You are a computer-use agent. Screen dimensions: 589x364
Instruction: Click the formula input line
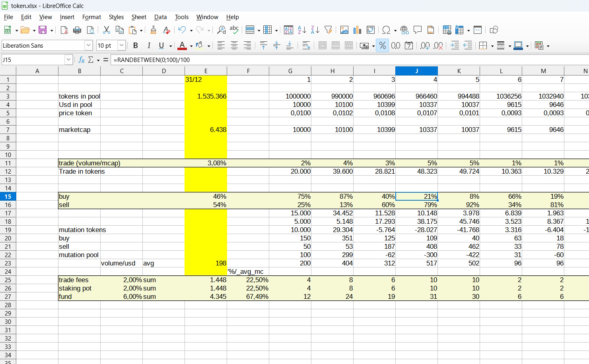(350, 60)
